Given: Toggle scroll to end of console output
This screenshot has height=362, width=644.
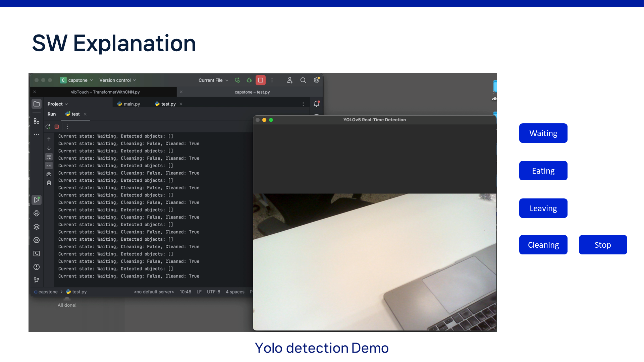Looking at the screenshot, I should (49, 166).
